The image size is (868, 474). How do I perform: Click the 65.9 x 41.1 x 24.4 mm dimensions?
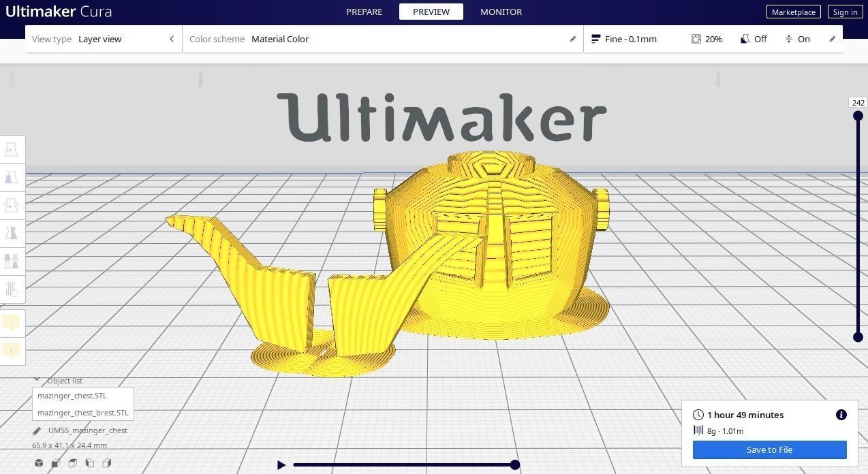pos(69,445)
